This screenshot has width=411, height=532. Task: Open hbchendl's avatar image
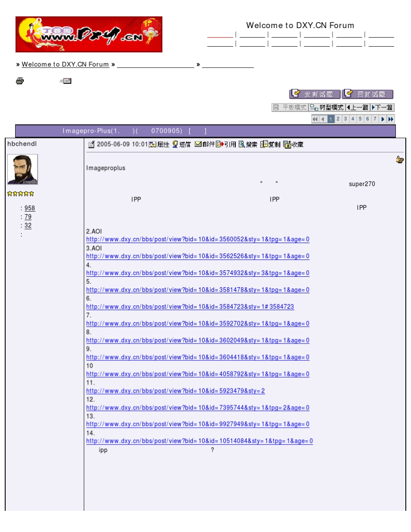pyautogui.click(x=22, y=170)
